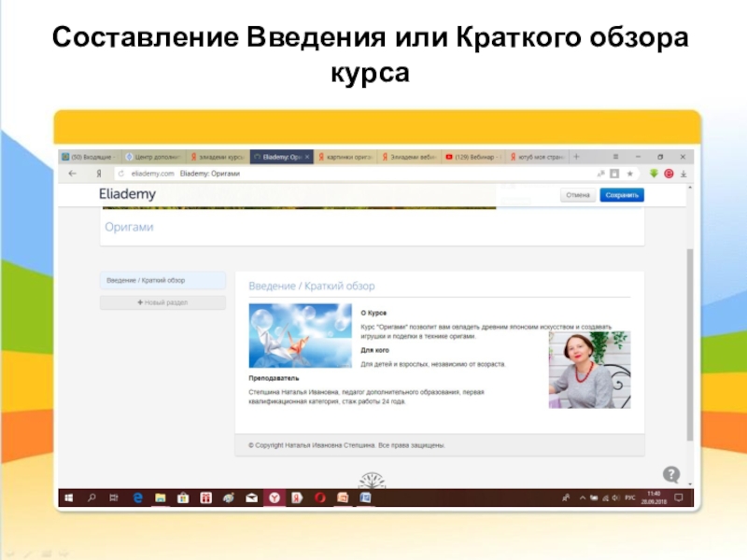Screen dimensions: 747x560
Task: Open the green downloads arrow icon
Action: (x=655, y=174)
